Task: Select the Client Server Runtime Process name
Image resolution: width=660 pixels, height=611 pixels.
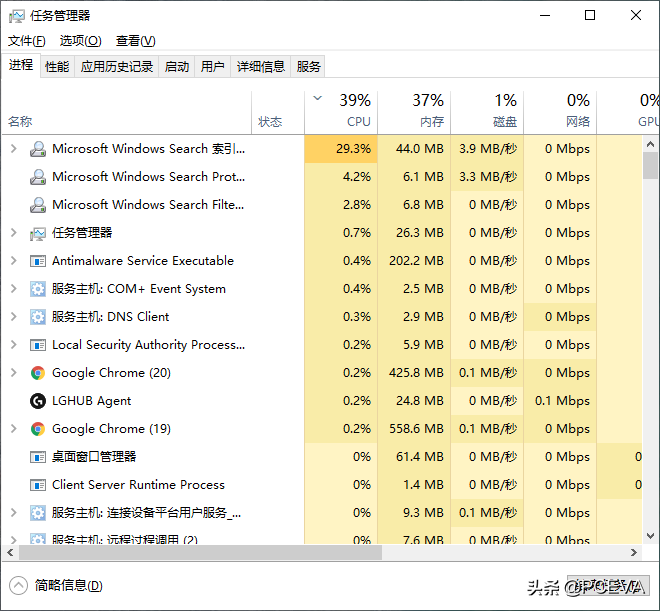Action: click(138, 485)
